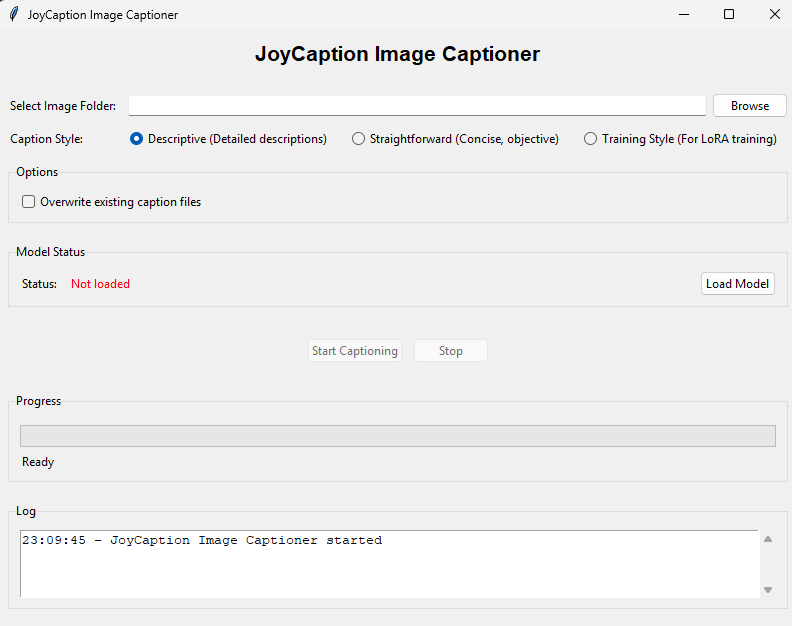The width and height of the screenshot is (792, 626).
Task: Click the Load Model button
Action: pyautogui.click(x=737, y=283)
